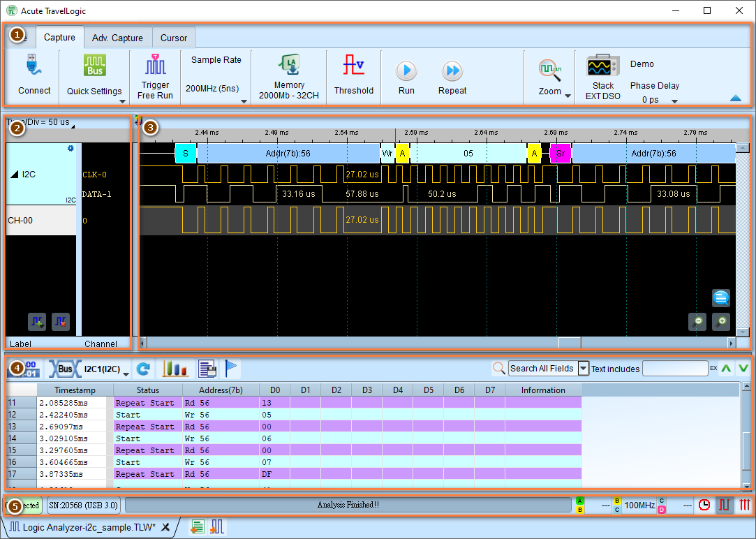Image resolution: width=756 pixels, height=539 pixels.
Task: Click the zoom out magnifier in waveform
Action: tap(697, 322)
